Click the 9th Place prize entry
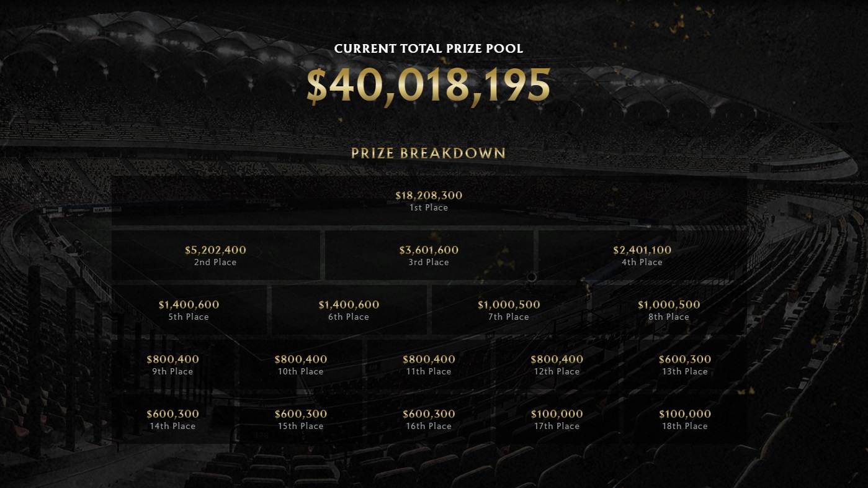Image resolution: width=868 pixels, height=488 pixels. tap(172, 364)
